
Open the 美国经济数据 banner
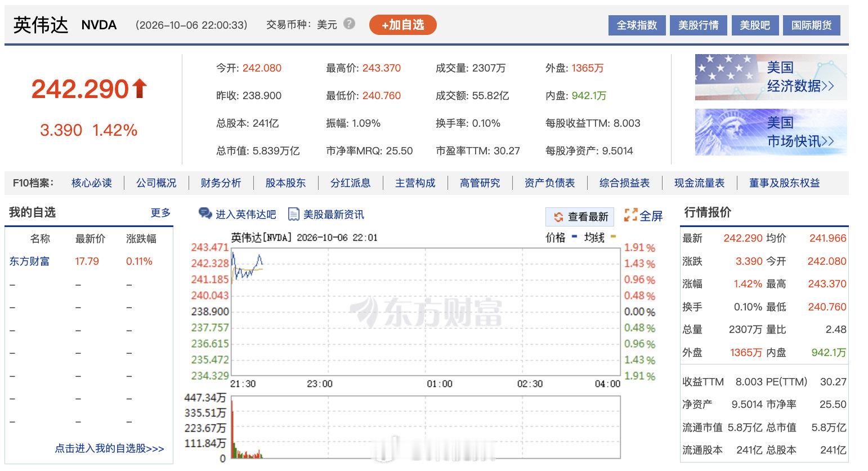(771, 77)
